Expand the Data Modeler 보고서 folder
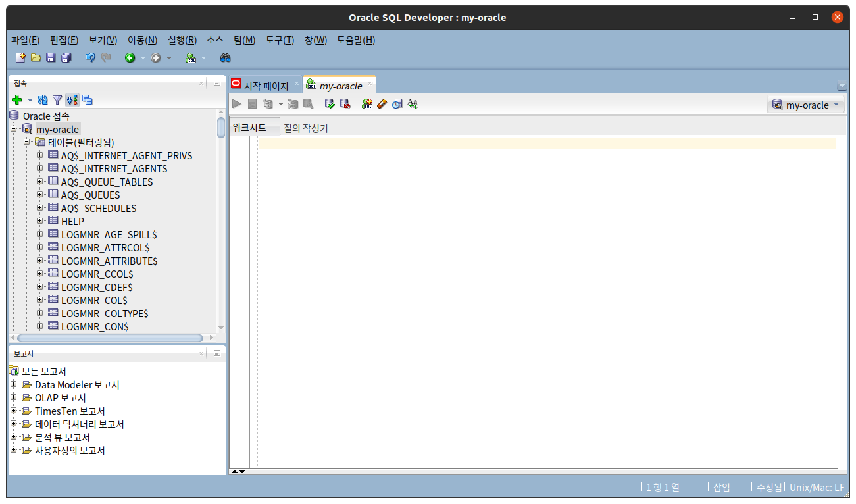Image resolution: width=856 pixels, height=504 pixels. click(x=14, y=384)
